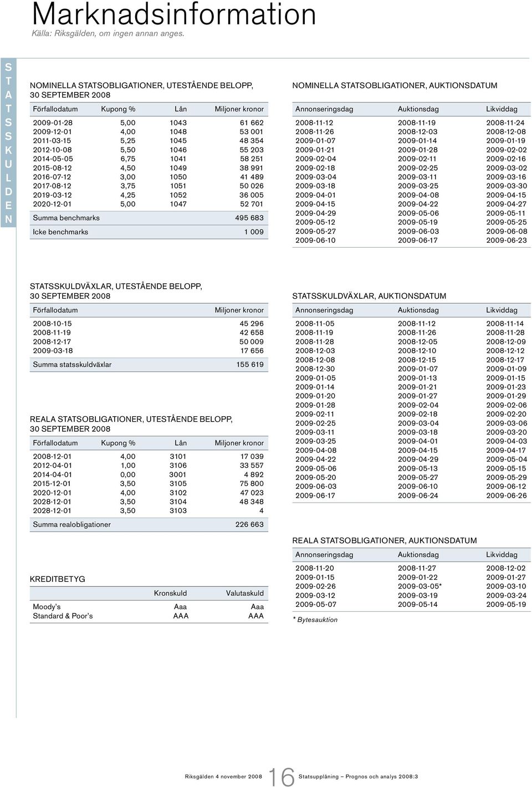Select the 'Valutaskuld' column header
The height and width of the screenshot is (787, 532).
pos(245,593)
